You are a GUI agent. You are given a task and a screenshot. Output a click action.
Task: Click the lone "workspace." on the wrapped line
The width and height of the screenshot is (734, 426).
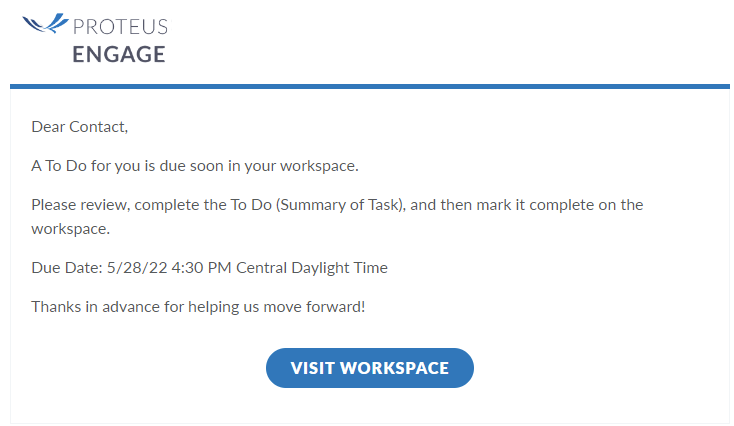pyautogui.click(x=71, y=229)
